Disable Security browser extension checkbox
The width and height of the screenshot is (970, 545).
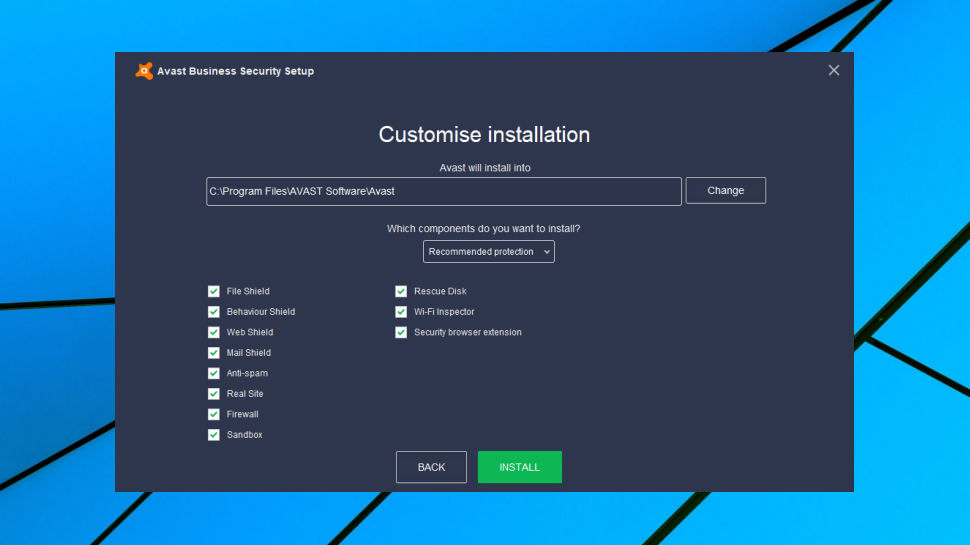[401, 332]
